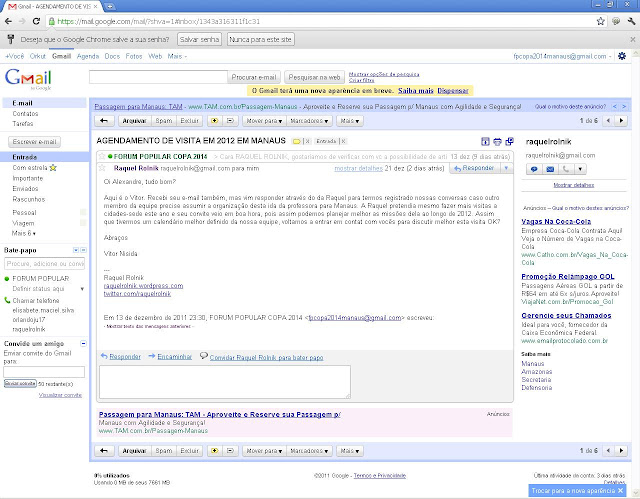Open chat status dropdown Definir status aqui
The image size is (640, 499).
82,289
